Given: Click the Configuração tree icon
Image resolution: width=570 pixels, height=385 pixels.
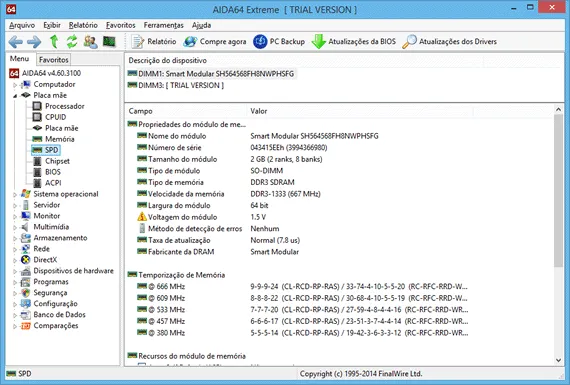Looking at the screenshot, I should pos(25,304).
